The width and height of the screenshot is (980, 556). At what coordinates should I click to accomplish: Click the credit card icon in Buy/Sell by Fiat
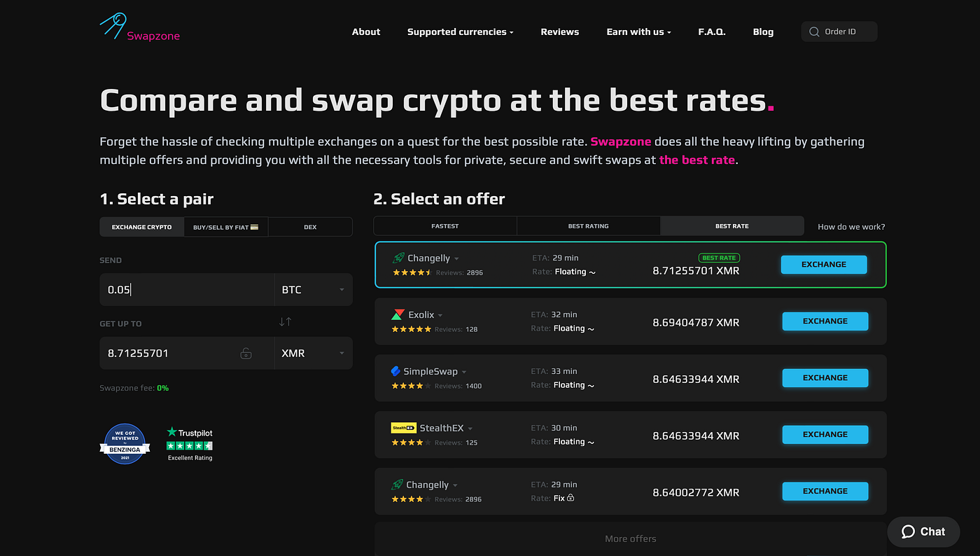255,227
